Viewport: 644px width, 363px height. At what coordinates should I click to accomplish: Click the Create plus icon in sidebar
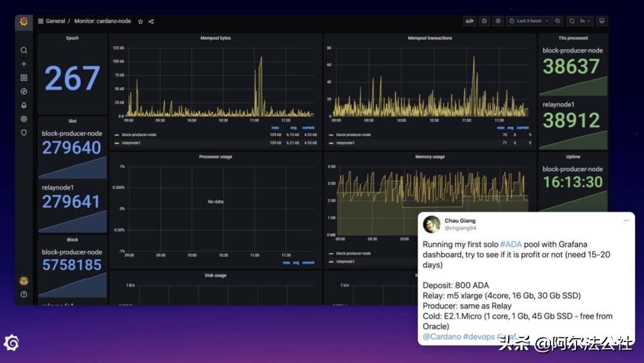pyautogui.click(x=24, y=64)
